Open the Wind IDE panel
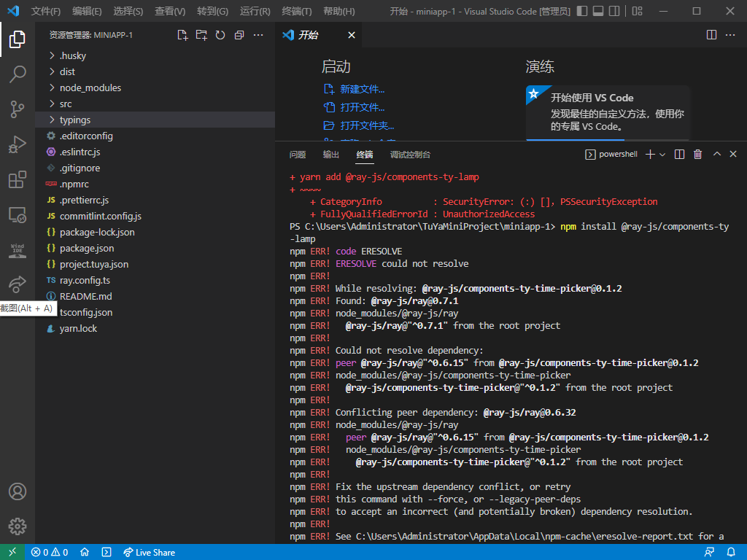 (18, 250)
